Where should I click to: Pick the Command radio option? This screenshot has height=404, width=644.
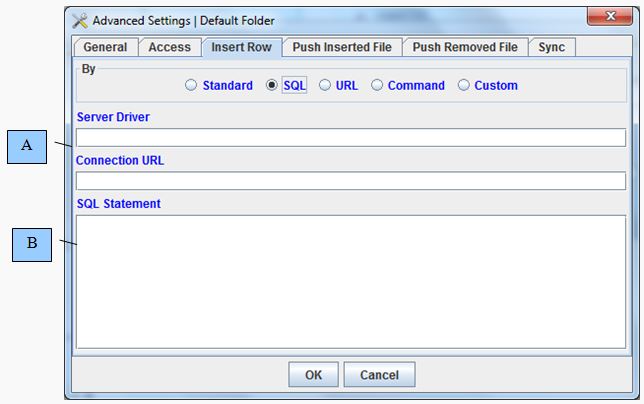[x=377, y=86]
